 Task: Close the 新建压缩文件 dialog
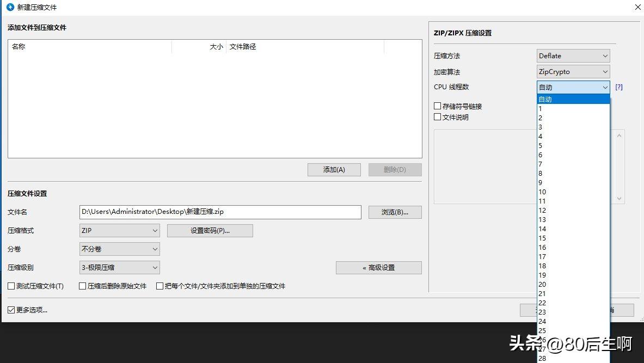tap(638, 7)
